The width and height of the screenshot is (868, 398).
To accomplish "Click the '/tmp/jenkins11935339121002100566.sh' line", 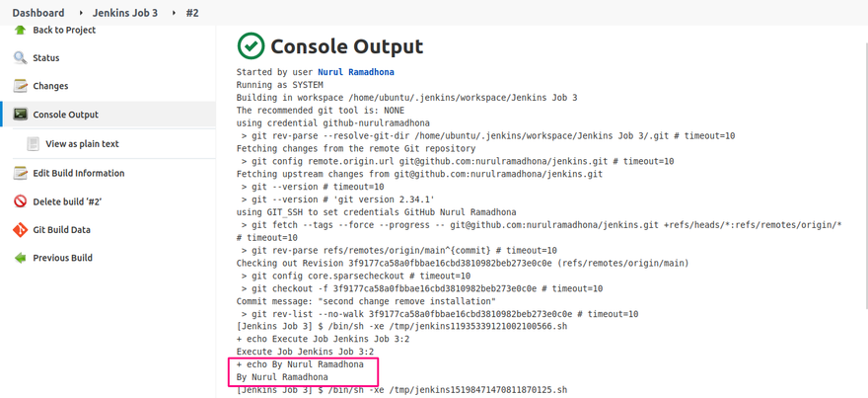I will tap(401, 327).
